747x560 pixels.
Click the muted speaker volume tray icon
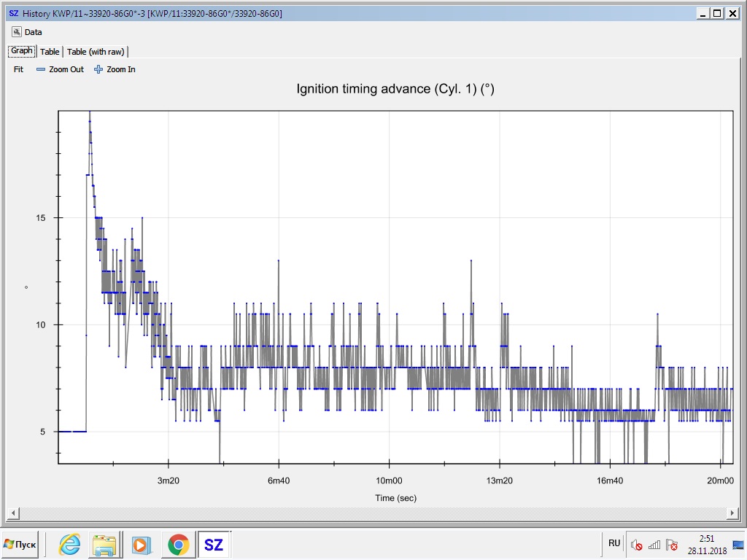point(636,544)
